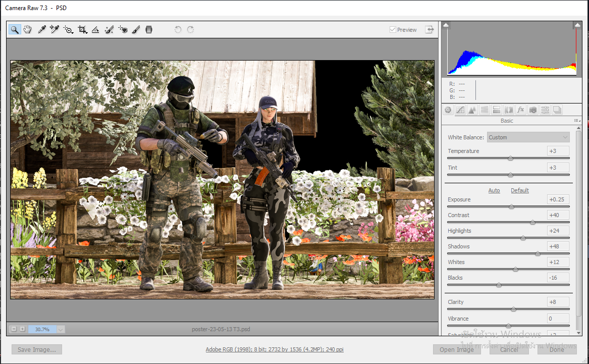Open the Presets panel tab
The height and width of the screenshot is (364, 589).
point(545,110)
